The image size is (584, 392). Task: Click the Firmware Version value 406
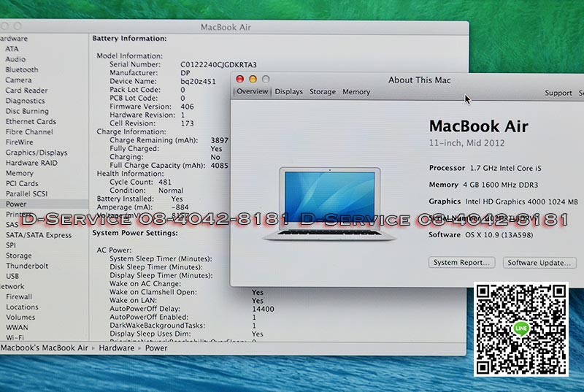187,107
